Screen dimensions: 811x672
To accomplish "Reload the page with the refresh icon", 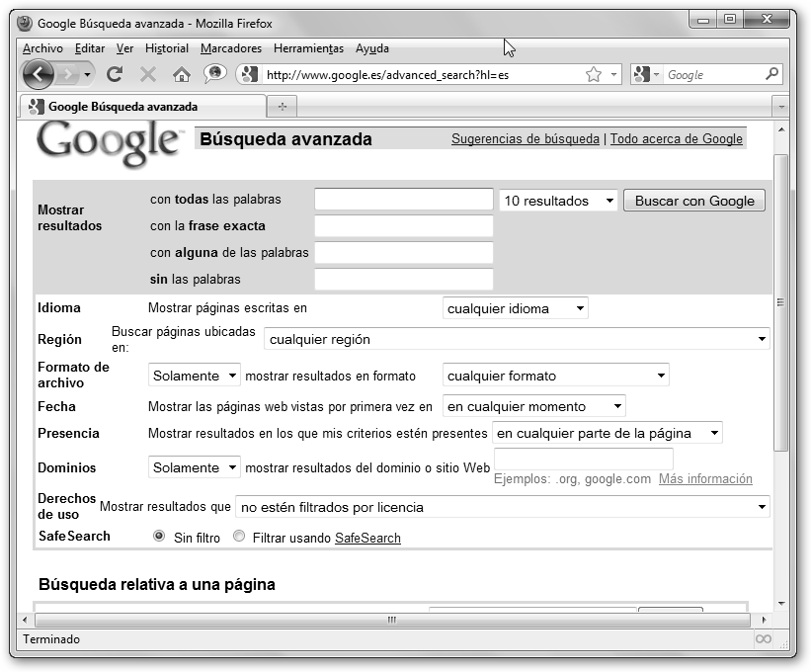I will [115, 74].
